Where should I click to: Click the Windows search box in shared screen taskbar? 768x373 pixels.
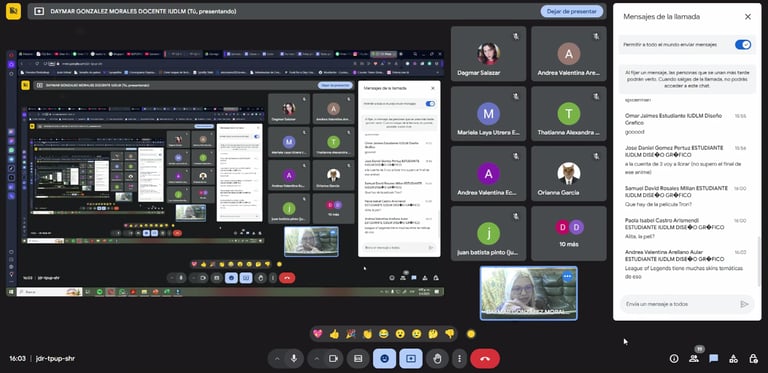[49, 292]
